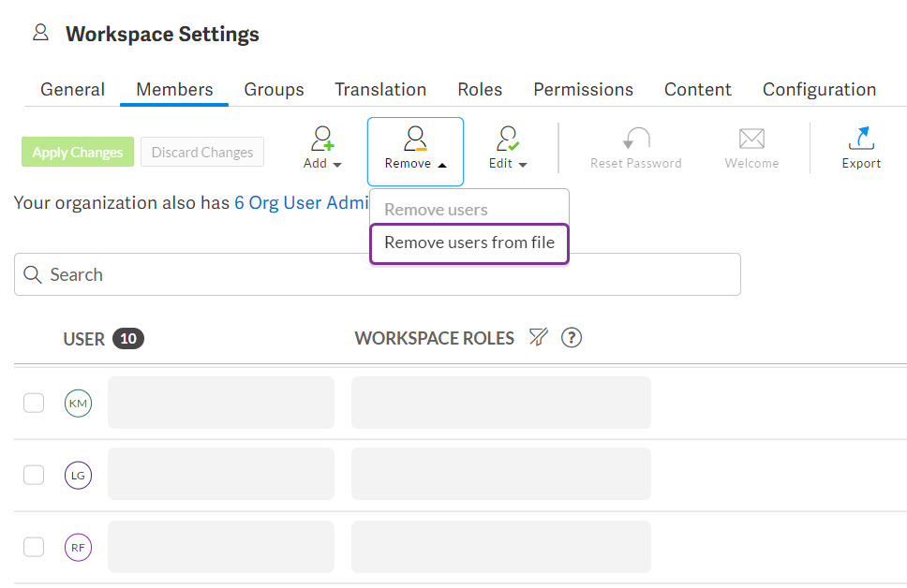Click the Export icon
Screen dimensions: 907x588
click(860, 140)
